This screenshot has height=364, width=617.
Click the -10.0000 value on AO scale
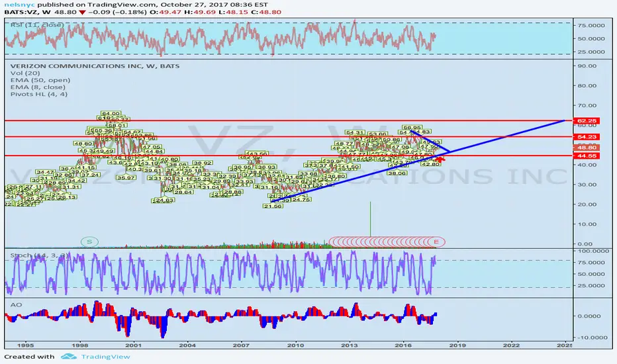coord(593,338)
